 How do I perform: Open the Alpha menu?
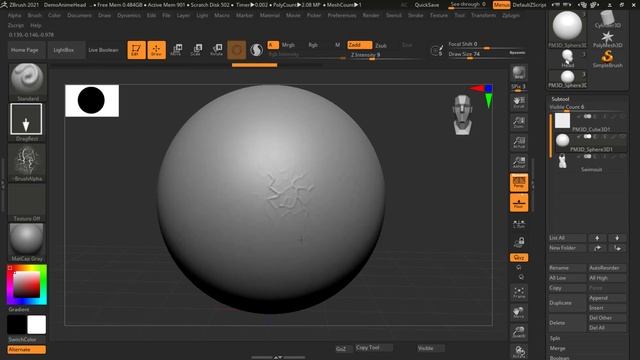pos(15,15)
